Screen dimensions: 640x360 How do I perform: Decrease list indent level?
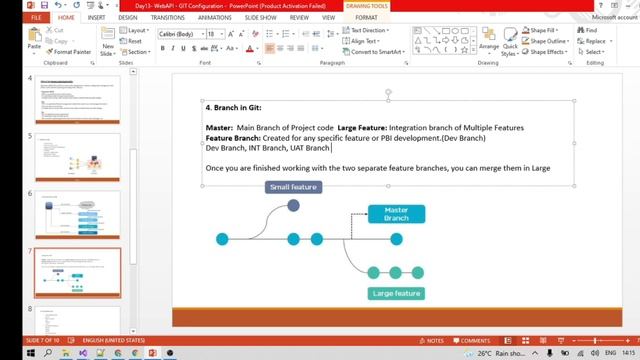[x=306, y=34]
